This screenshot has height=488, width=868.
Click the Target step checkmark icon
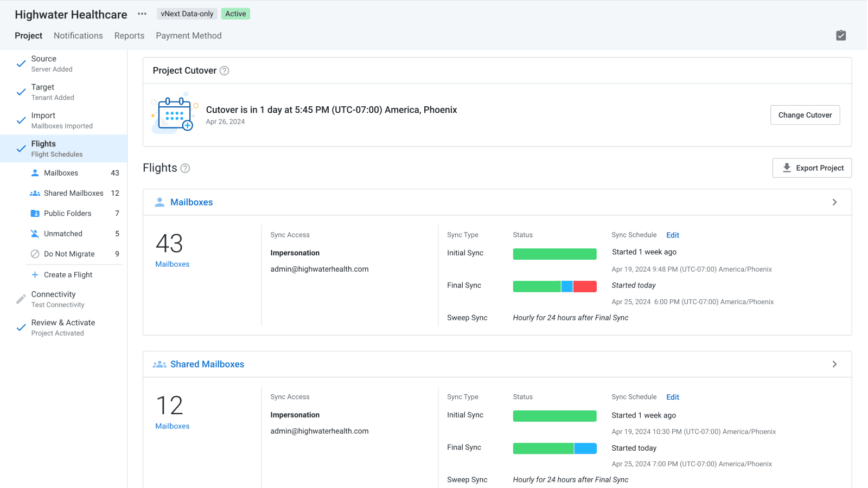click(21, 92)
